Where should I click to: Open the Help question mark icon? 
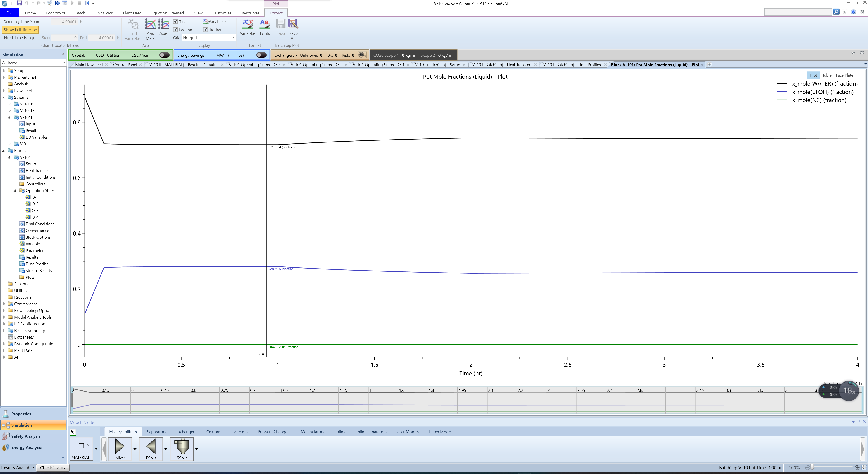coord(854,12)
